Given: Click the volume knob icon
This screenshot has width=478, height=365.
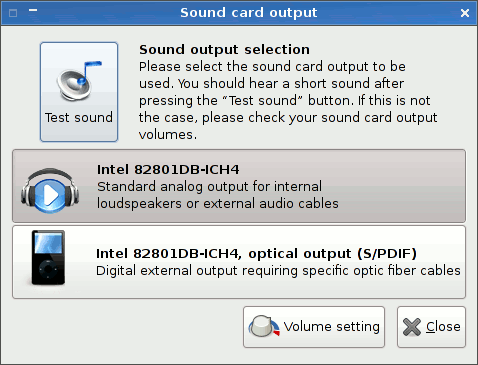Looking at the screenshot, I should pos(264,326).
